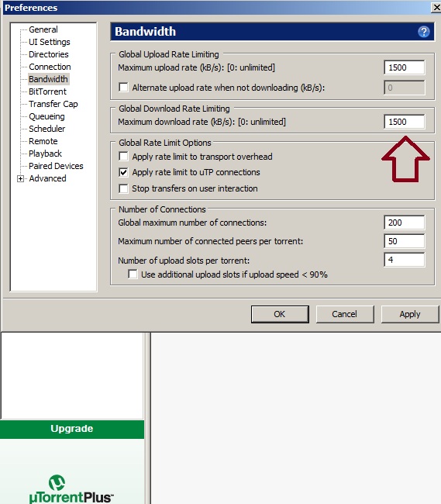Click the uTorrentPlus logo
The image size is (441, 504).
click(x=71, y=489)
